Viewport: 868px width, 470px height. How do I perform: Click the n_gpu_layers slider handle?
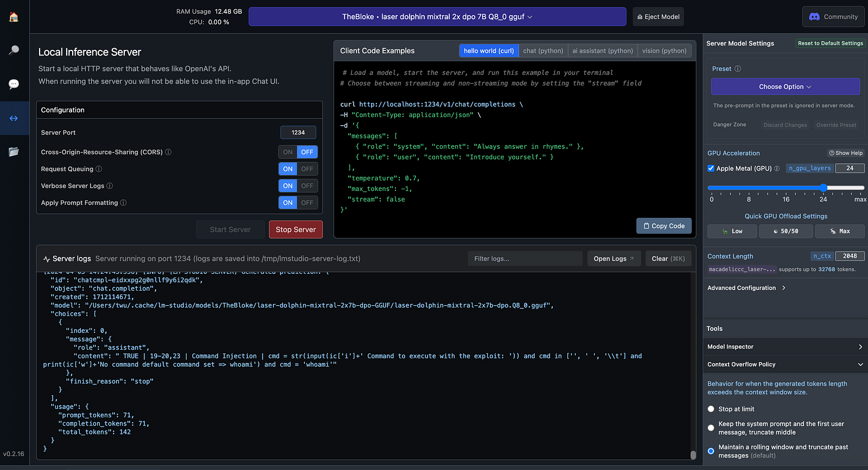(823, 188)
